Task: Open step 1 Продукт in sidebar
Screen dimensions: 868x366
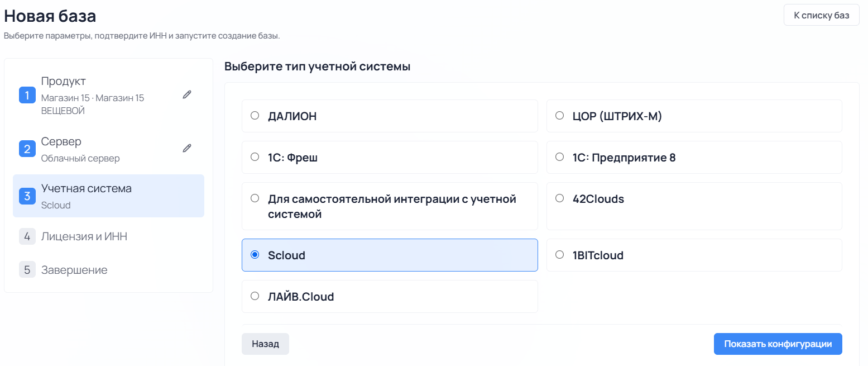Action: 108,95
